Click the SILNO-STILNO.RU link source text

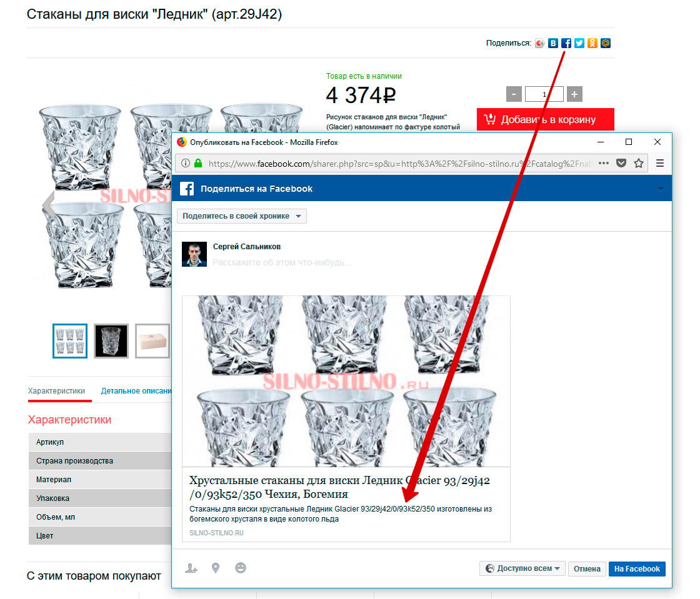click(216, 533)
